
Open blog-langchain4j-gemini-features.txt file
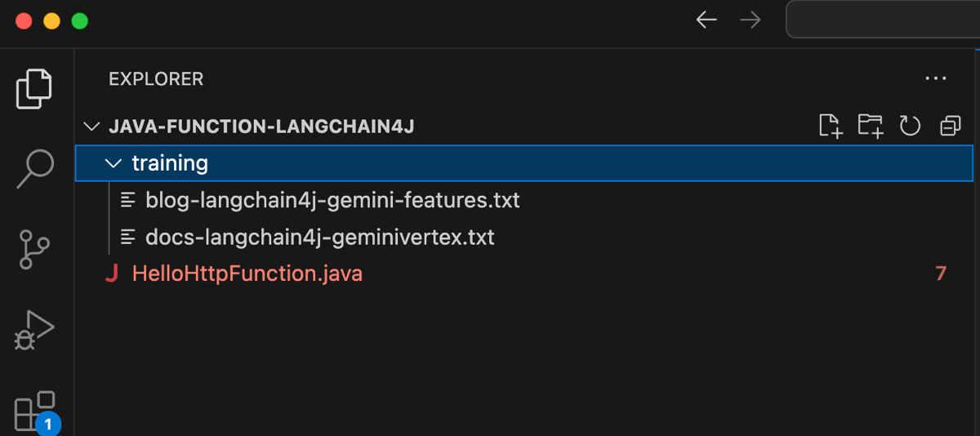pos(332,200)
